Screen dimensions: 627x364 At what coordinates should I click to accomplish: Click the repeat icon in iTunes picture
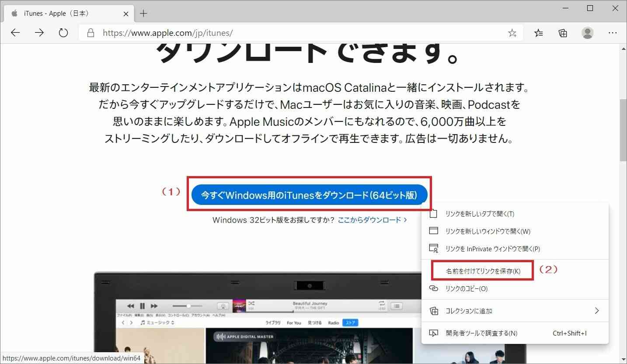382,303
